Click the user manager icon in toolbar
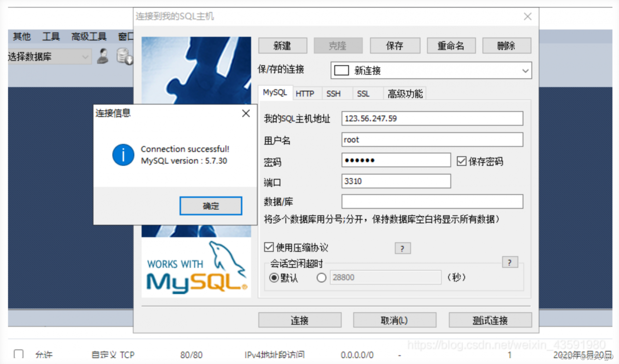 [103, 56]
